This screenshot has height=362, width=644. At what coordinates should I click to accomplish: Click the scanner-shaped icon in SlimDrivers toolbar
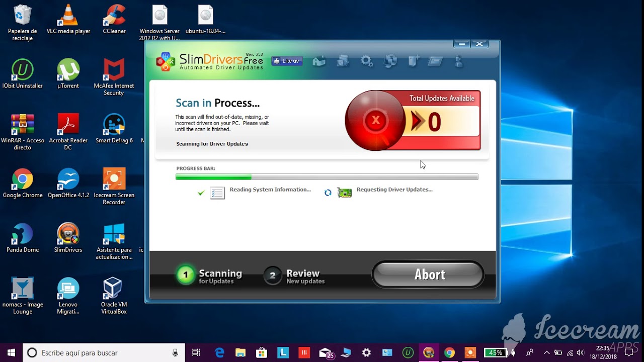(x=435, y=61)
